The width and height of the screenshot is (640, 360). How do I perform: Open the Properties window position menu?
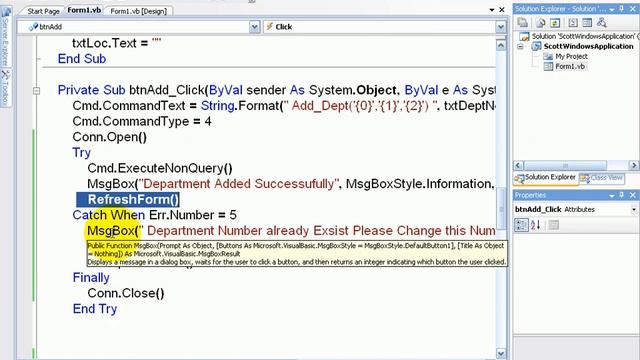coord(612,196)
